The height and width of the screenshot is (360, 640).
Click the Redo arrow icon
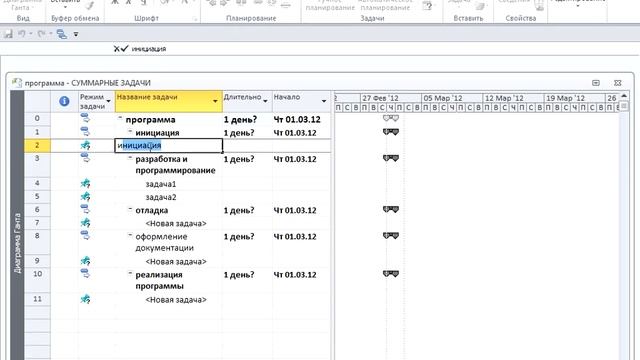click(x=41, y=34)
